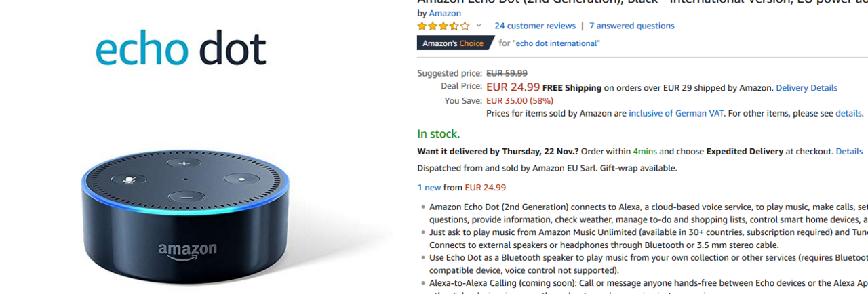The height and width of the screenshot is (294, 868).
Task: Open the 24 customer reviews link
Action: pos(535,26)
